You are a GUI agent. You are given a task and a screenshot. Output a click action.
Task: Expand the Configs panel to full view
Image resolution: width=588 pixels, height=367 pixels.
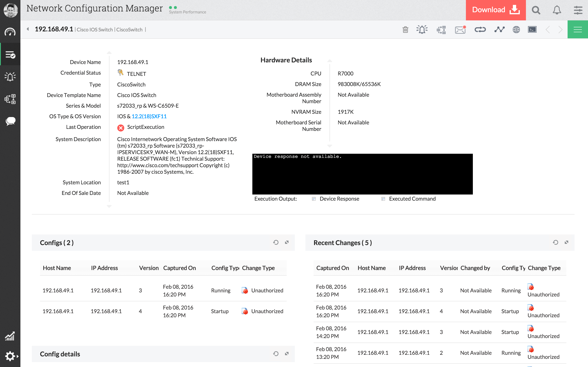coord(287,242)
